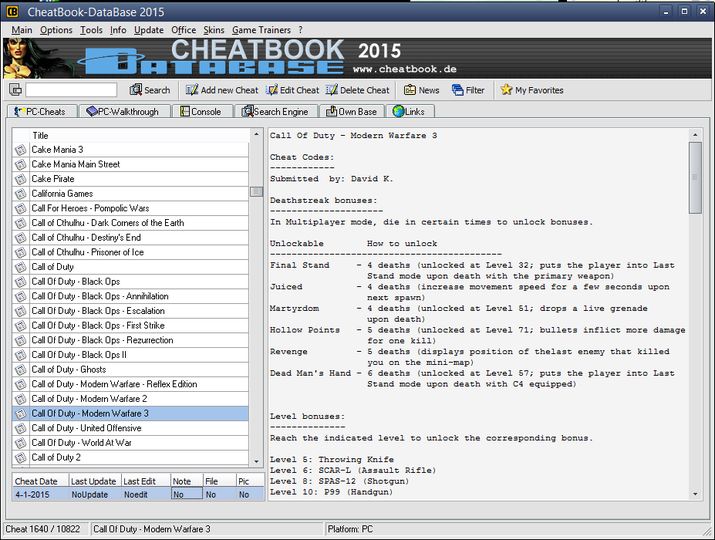Viewport: 715px width, 540px height.
Task: Click the Edit Cheat pencil icon
Action: (272, 90)
